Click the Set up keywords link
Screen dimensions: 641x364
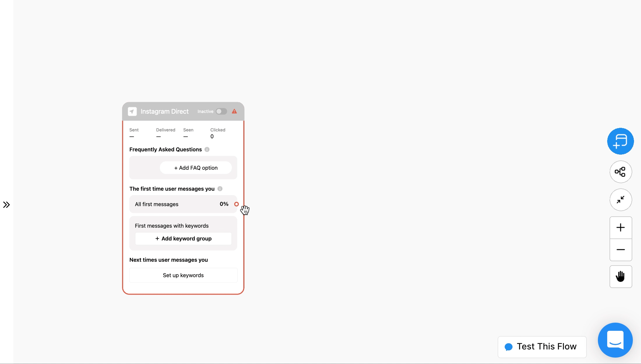(x=183, y=275)
